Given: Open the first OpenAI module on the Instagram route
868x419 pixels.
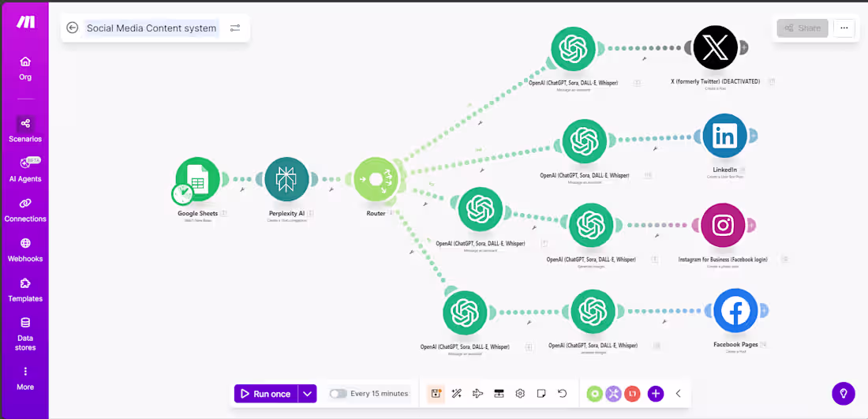Looking at the screenshot, I should click(x=481, y=208).
